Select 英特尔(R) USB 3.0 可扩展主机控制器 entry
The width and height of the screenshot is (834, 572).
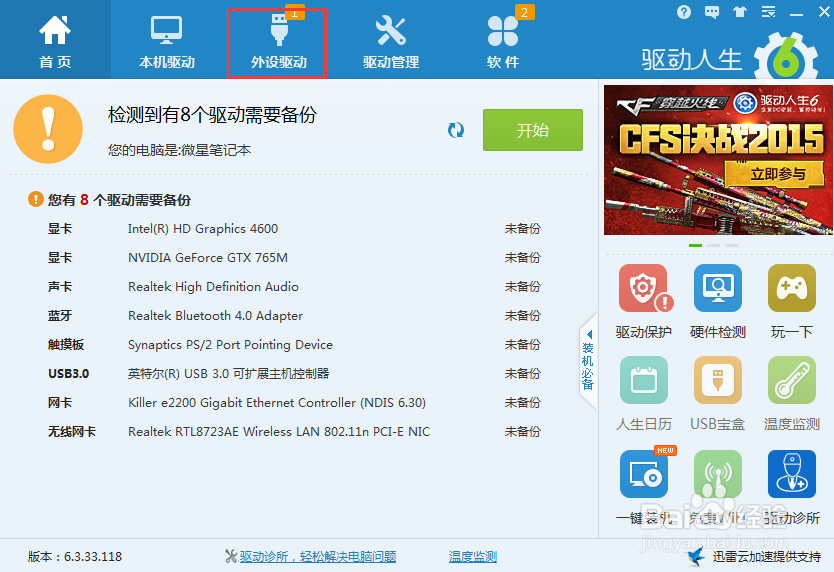[x=294, y=374]
